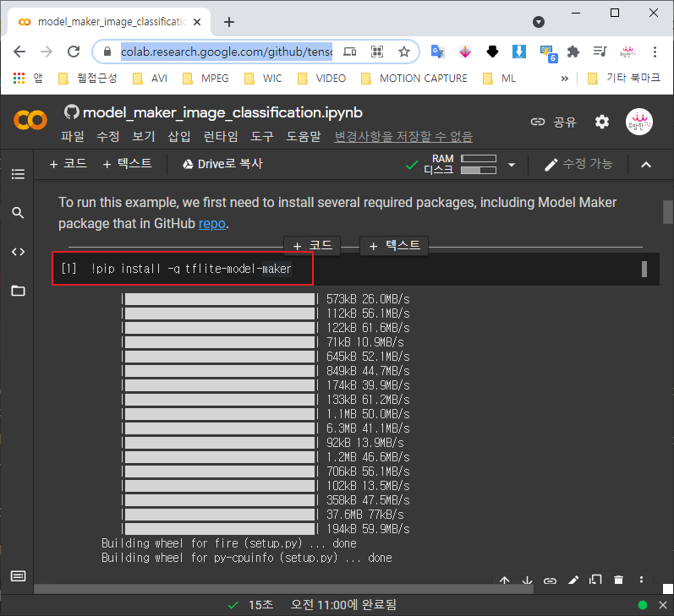Mirror cell in tab icon
The image size is (674, 616).
pyautogui.click(x=595, y=580)
